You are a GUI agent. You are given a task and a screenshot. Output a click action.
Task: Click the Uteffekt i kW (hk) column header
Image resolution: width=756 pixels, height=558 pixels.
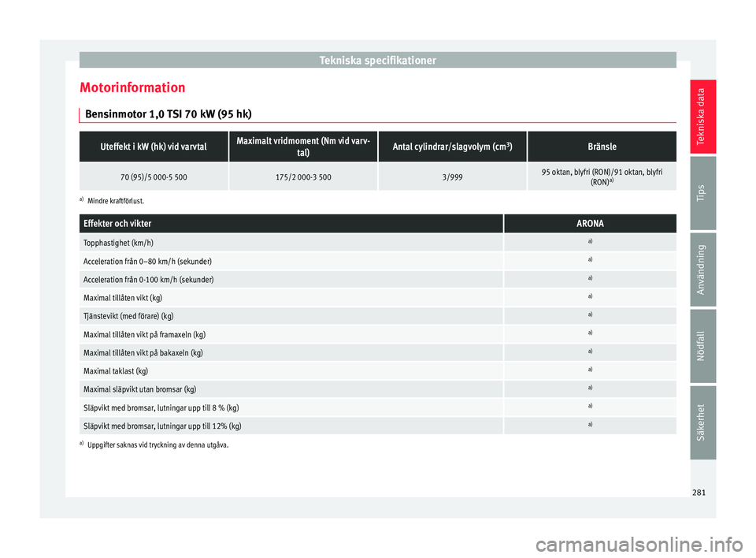[154, 147]
